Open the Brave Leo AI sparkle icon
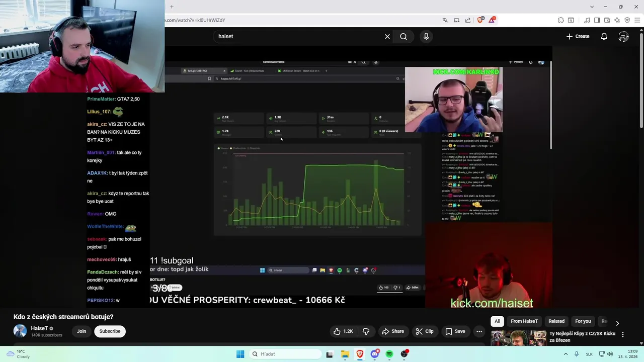 click(617, 20)
